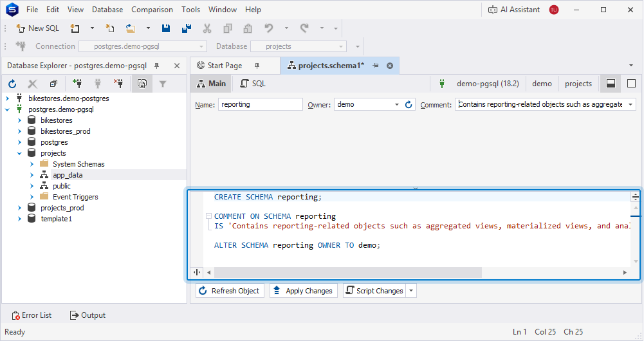
Task: Click the Cut scissors icon
Action: (x=207, y=28)
